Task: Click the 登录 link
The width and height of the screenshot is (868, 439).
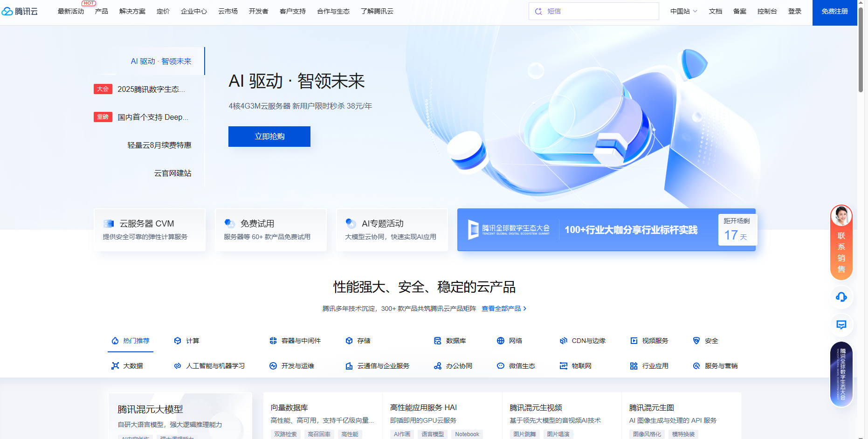Action: click(x=795, y=11)
